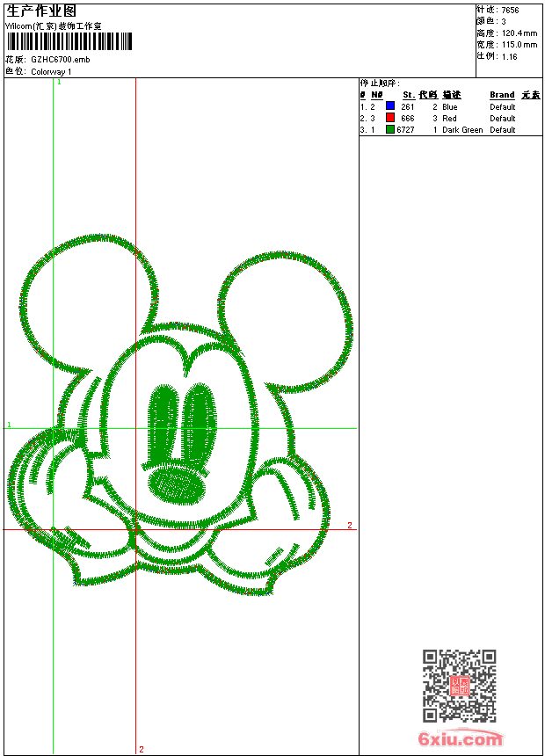Click the height value 120.4 mm
Image resolution: width=545 pixels, height=756 pixels.
pyautogui.click(x=519, y=33)
